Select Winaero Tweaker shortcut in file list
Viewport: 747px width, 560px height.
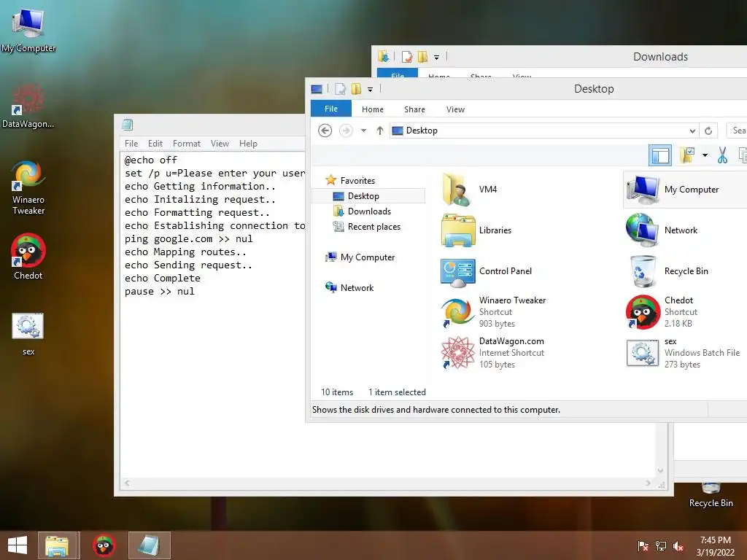(x=493, y=312)
